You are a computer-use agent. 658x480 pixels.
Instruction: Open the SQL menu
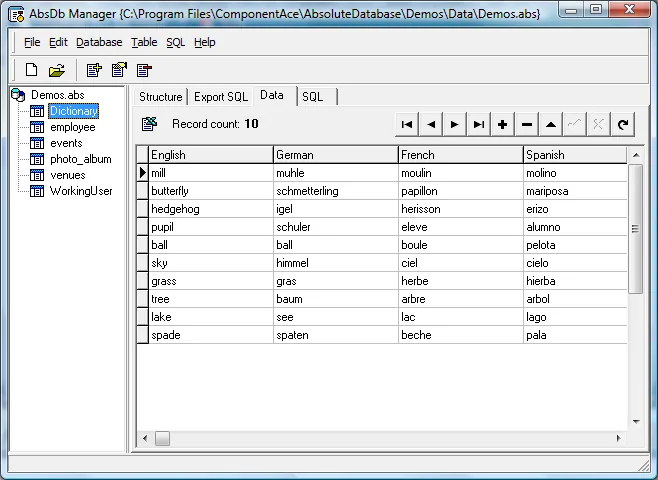click(175, 42)
